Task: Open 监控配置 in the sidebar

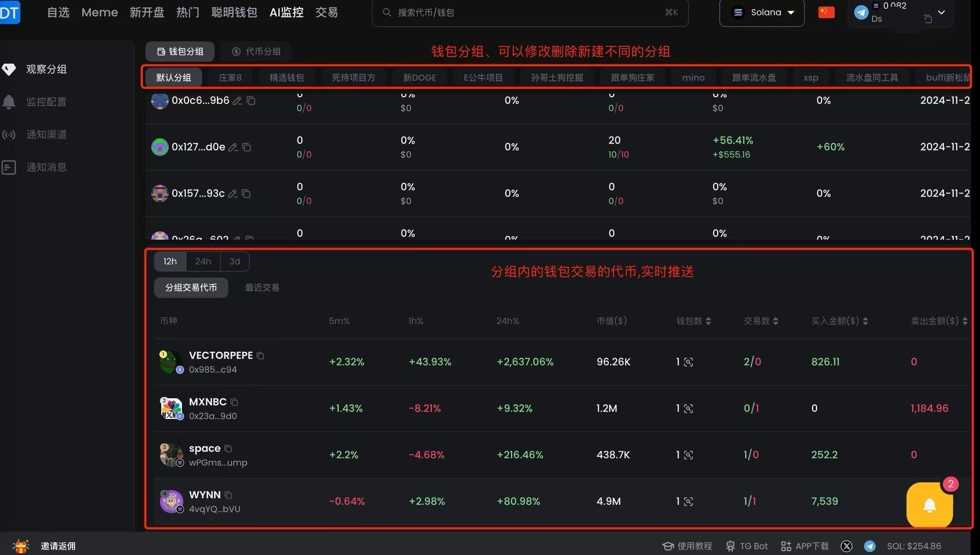Action: [46, 102]
